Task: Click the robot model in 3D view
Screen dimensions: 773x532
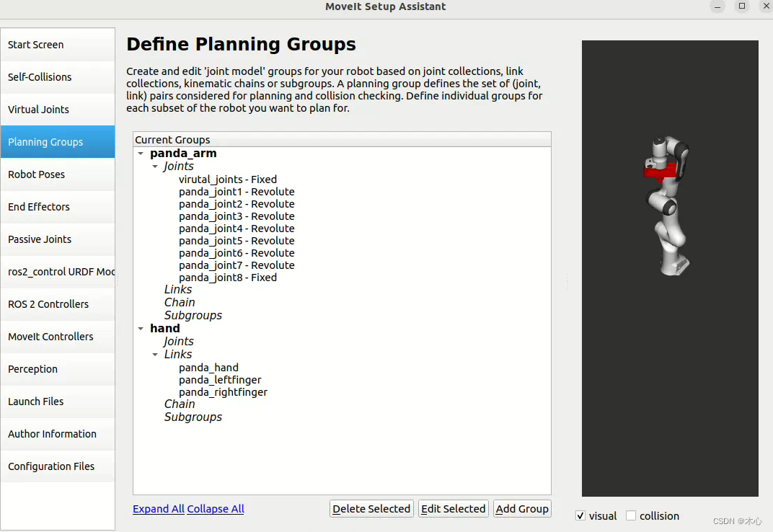Action: (x=668, y=205)
